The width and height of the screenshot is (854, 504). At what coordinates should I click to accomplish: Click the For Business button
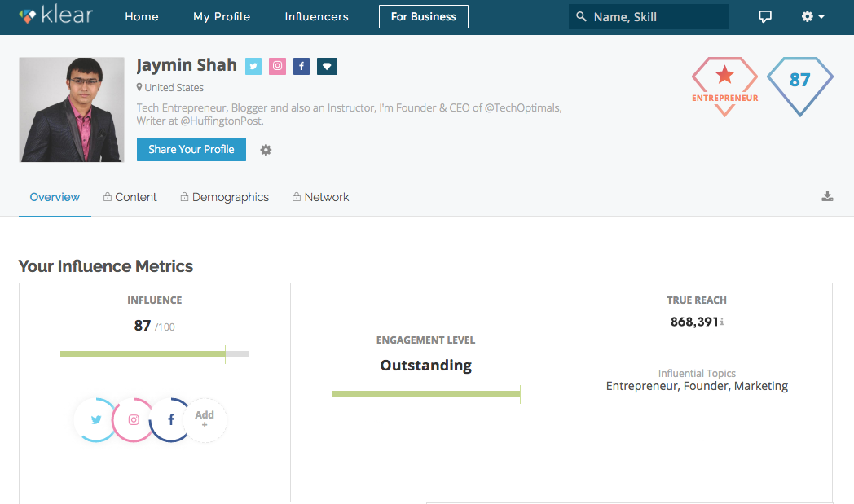point(423,17)
